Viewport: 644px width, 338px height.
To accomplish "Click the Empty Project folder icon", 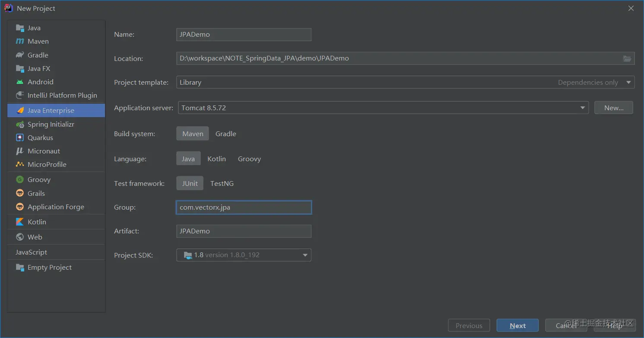I will 20,267.
